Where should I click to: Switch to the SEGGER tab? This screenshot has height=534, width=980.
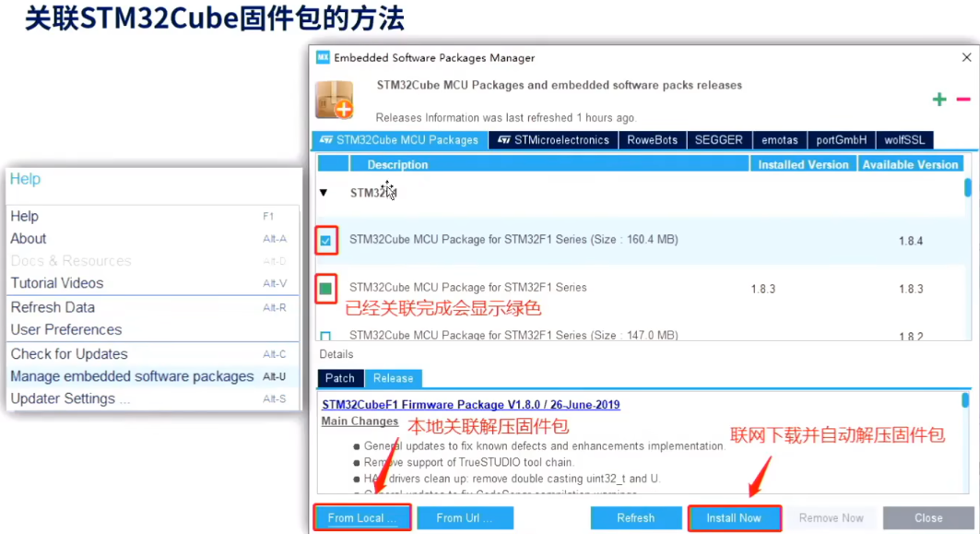719,140
